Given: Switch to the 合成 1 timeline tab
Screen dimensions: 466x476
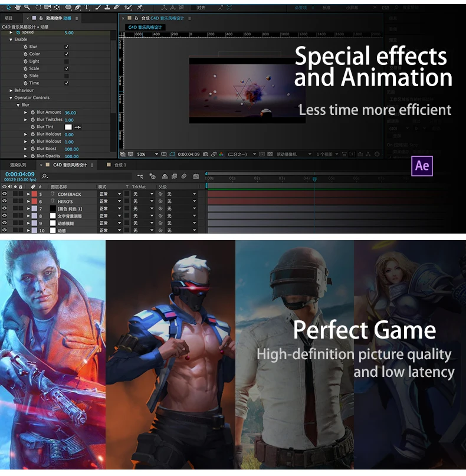Looking at the screenshot, I should click(x=120, y=165).
